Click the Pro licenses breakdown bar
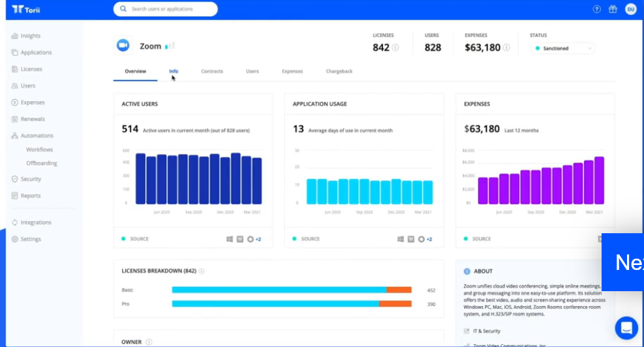644x347 pixels. pos(292,304)
